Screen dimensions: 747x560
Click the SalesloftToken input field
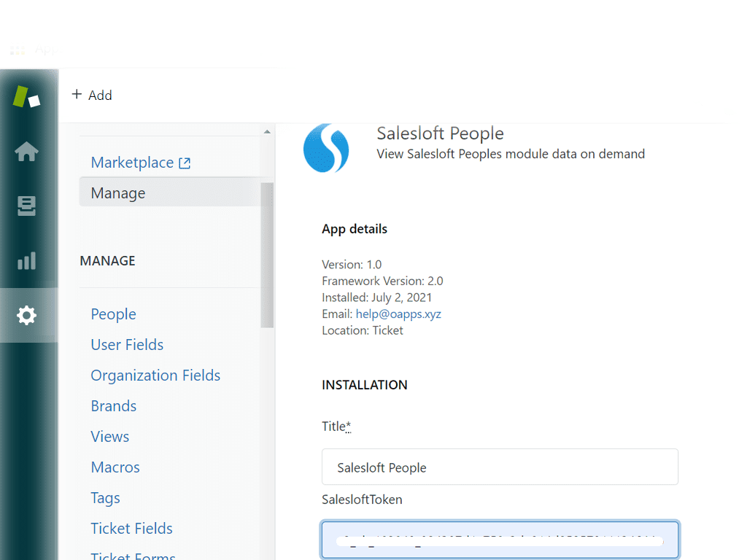(500, 540)
